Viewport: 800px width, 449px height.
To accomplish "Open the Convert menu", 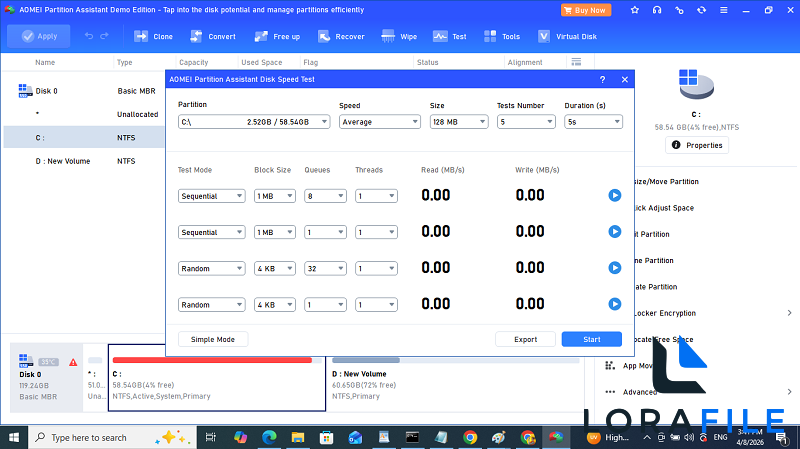I will click(x=213, y=36).
